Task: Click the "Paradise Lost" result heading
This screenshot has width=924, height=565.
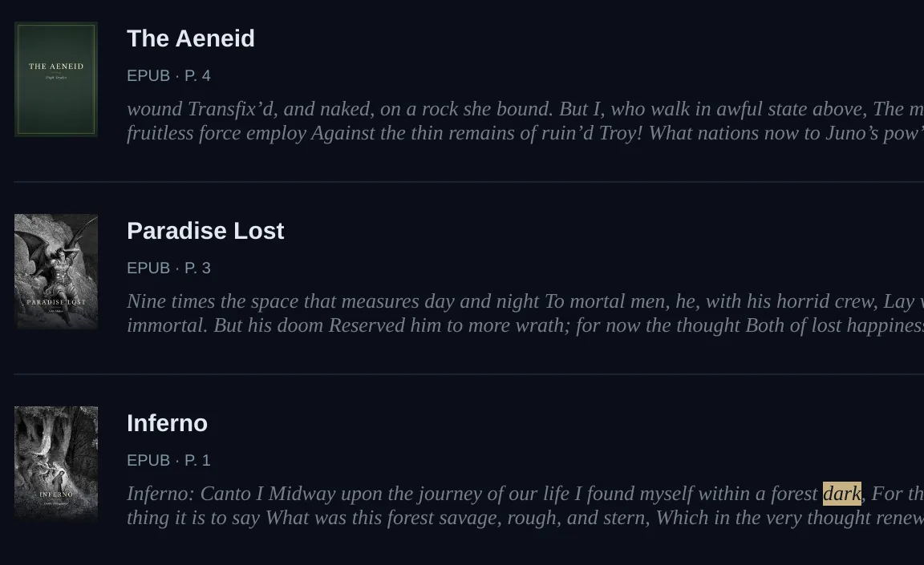Action: pos(205,231)
